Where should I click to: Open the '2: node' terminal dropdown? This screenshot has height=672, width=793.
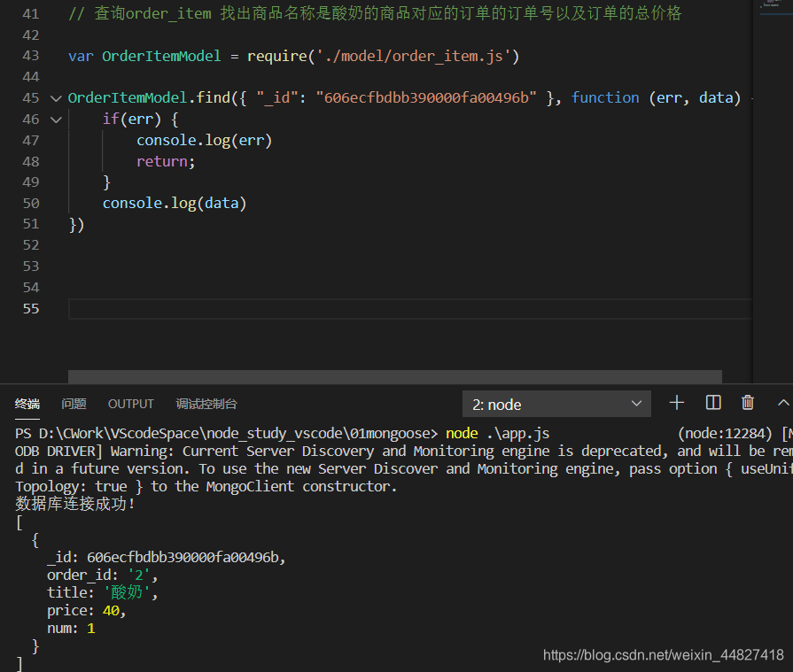[556, 404]
